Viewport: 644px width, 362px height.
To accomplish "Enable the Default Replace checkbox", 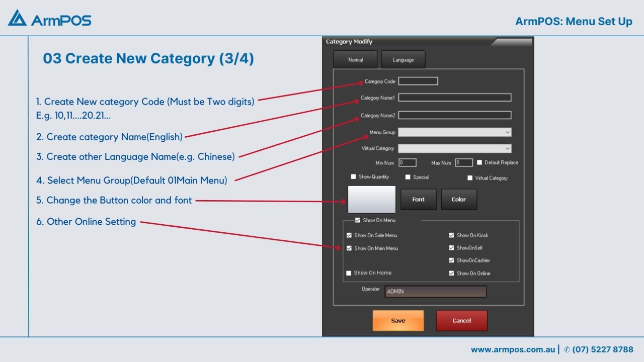I will point(479,162).
